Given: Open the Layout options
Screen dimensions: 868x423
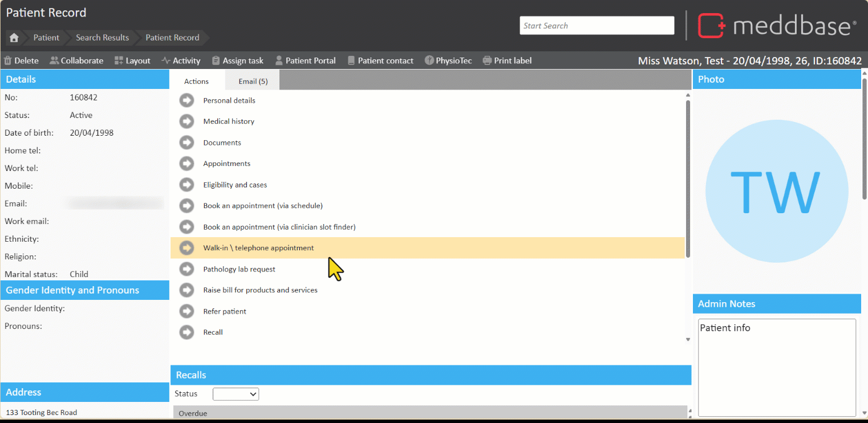Looking at the screenshot, I should click(x=132, y=60).
